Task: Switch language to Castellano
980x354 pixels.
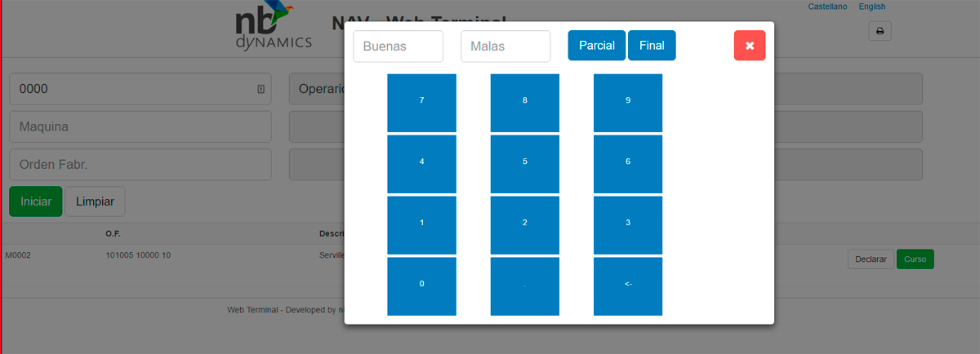Action: coord(827,7)
